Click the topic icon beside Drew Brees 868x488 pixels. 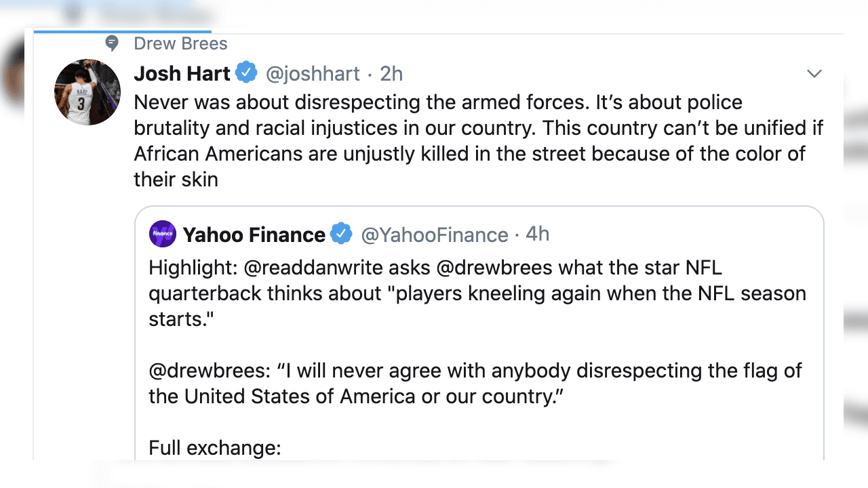tap(112, 44)
